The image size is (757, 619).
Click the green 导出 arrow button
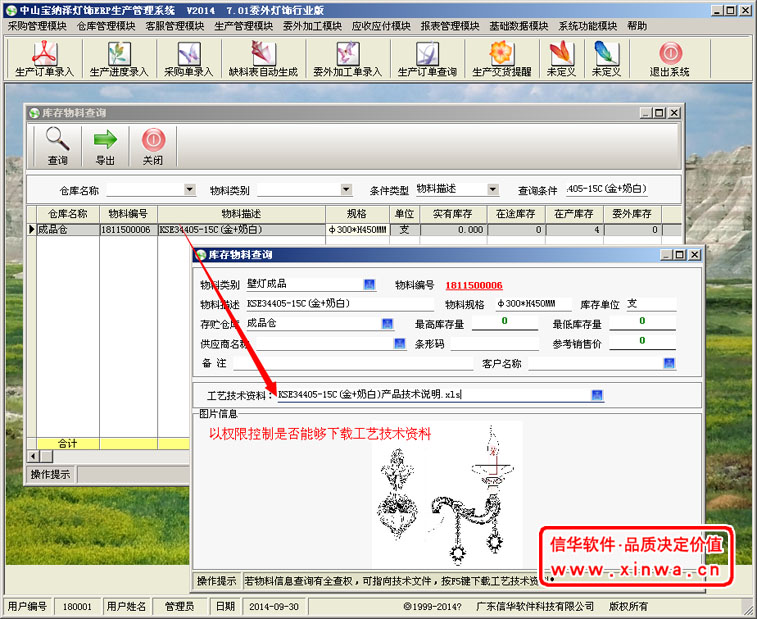click(x=105, y=146)
